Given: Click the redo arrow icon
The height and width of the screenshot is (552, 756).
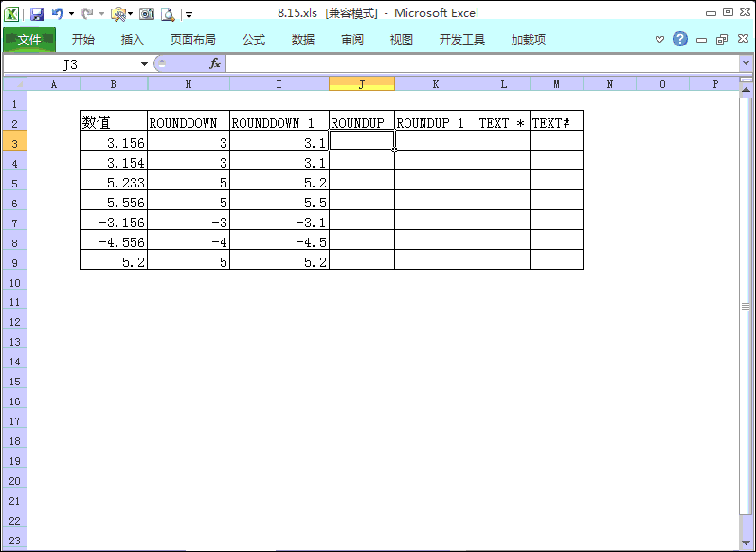Looking at the screenshot, I should pyautogui.click(x=87, y=13).
